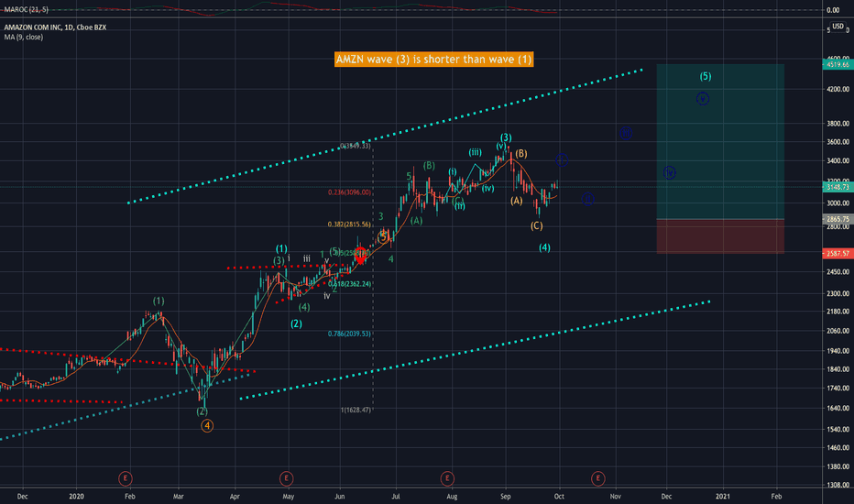Select the green profit zone of long position
This screenshot has height=504, width=854.
pyautogui.click(x=720, y=142)
